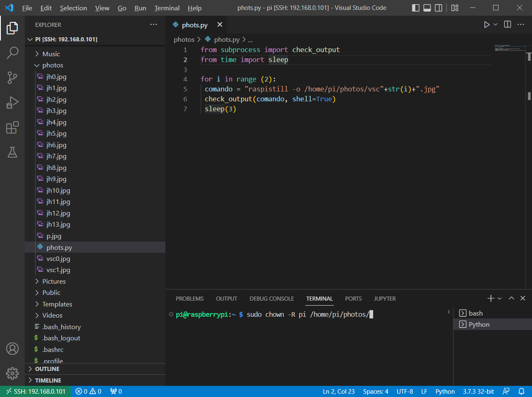Click the feedback icon in status bar
532x397 pixels.
coord(506,391)
